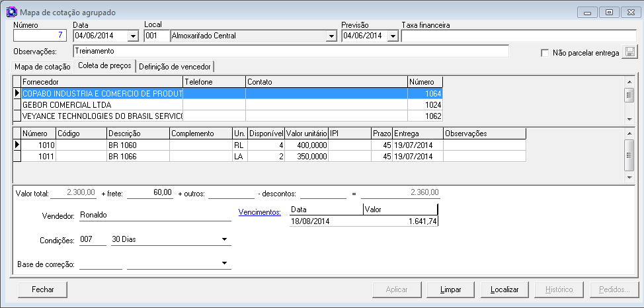The image size is (644, 308).
Task: Open the Vencimentos link
Action: tap(259, 212)
